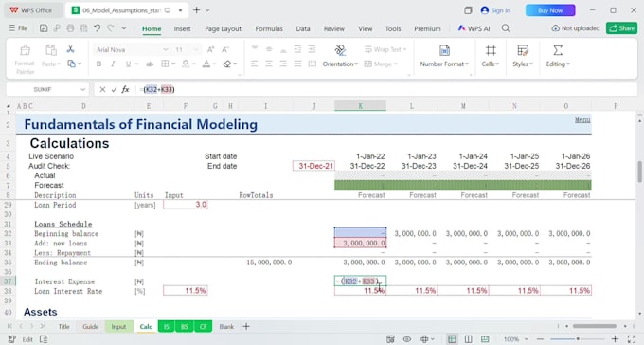The image size is (644, 345).
Task: Click the Copy icon in the ribbon
Action: [71, 64]
